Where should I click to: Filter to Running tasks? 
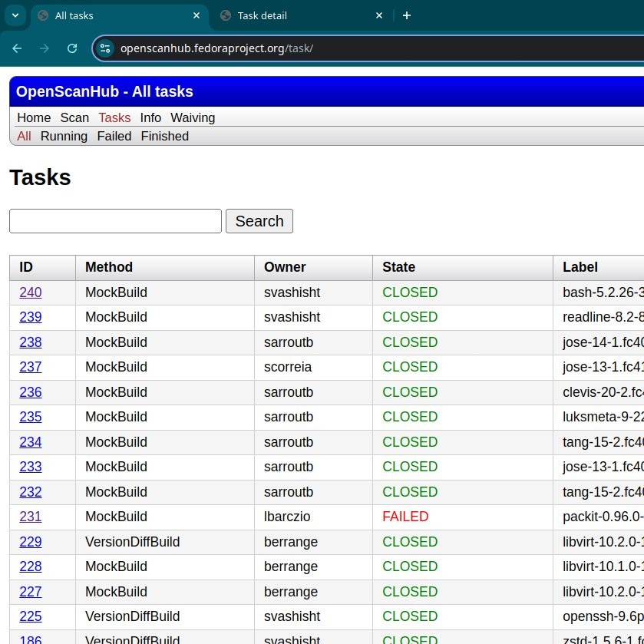64,137
